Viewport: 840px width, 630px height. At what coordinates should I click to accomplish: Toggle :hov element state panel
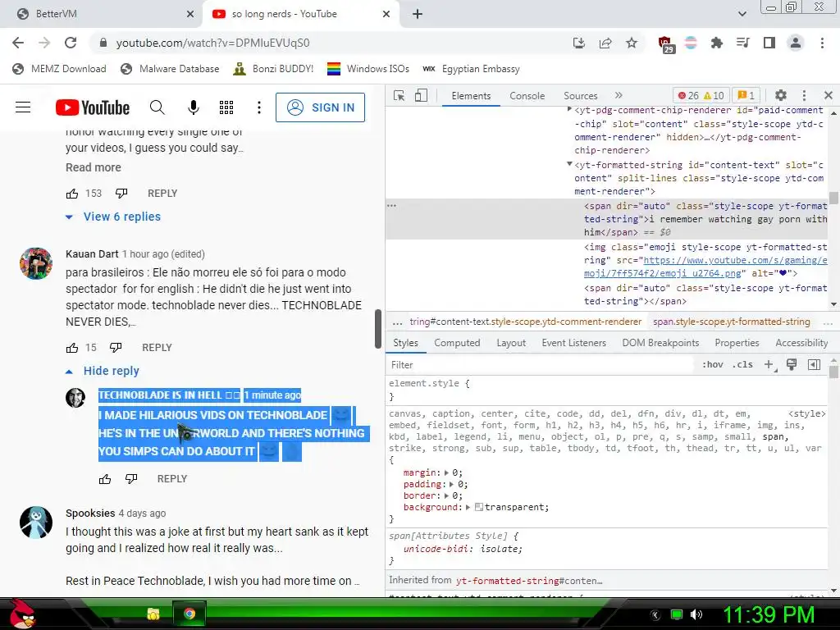pos(713,365)
